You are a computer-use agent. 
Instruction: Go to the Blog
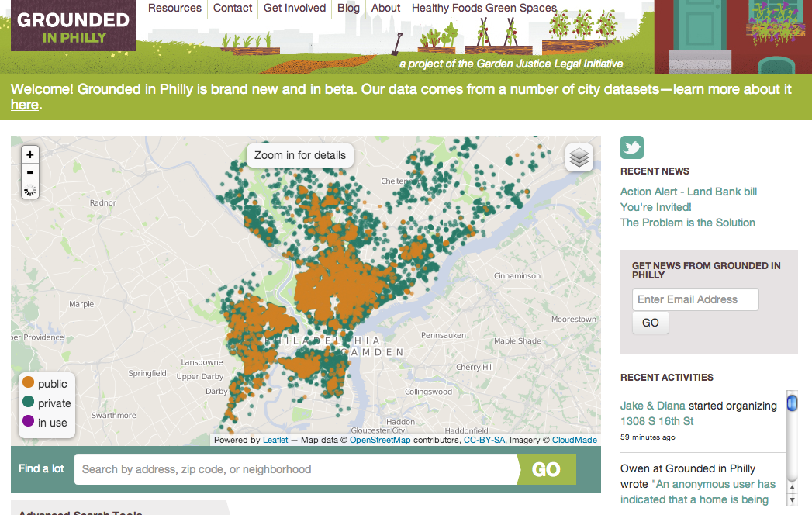[348, 9]
